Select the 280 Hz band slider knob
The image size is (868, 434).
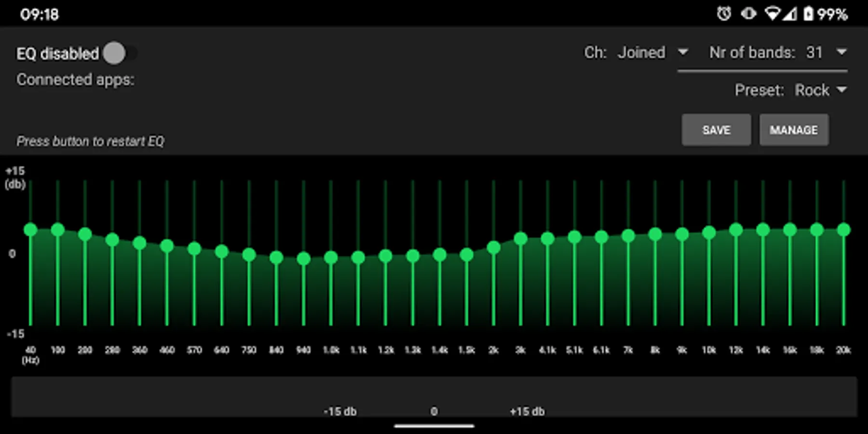112,239
